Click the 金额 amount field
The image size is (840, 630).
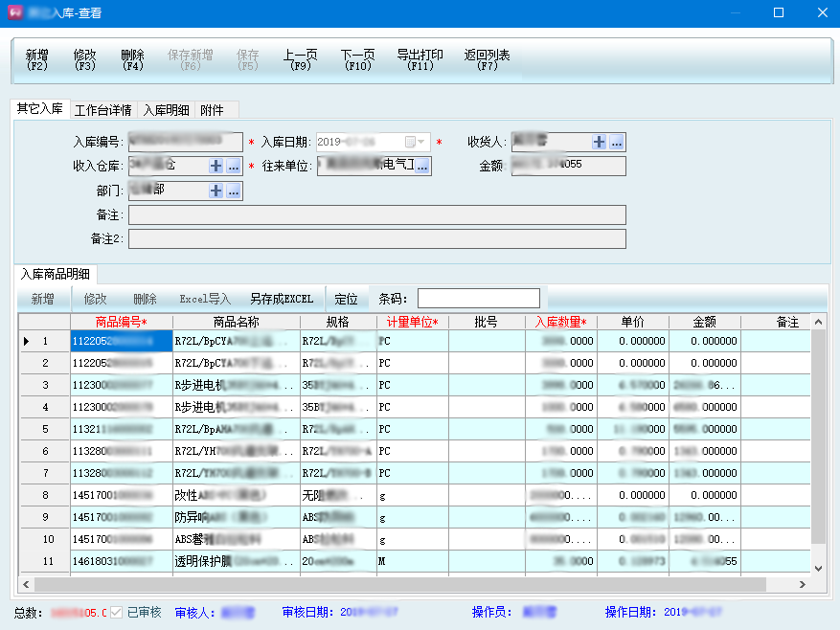click(x=568, y=166)
